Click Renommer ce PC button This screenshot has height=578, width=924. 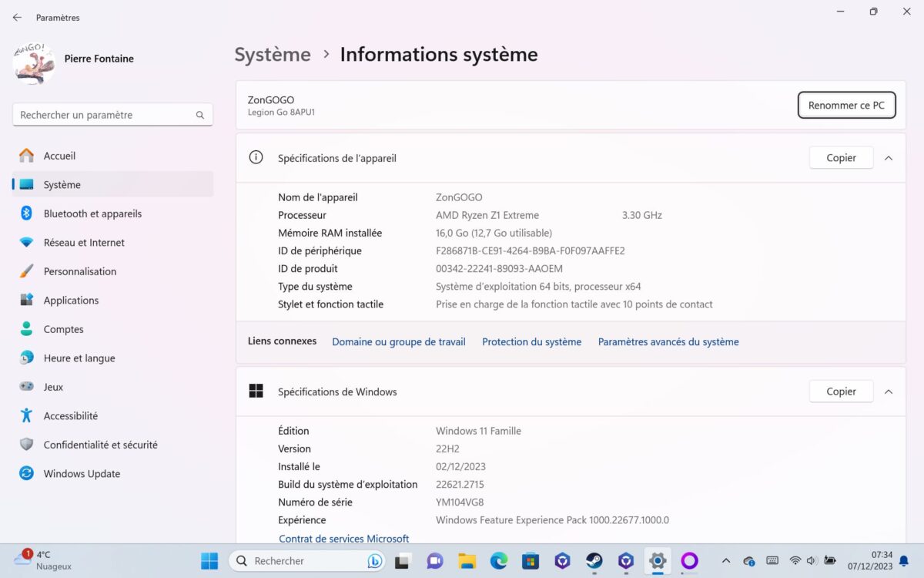[846, 106]
